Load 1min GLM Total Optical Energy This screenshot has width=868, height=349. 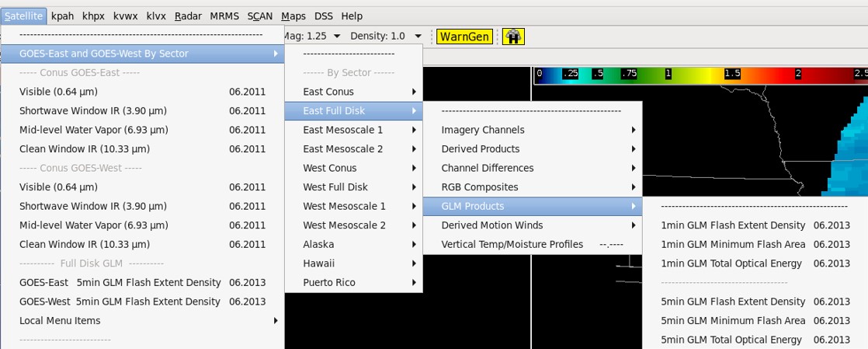[x=755, y=263]
